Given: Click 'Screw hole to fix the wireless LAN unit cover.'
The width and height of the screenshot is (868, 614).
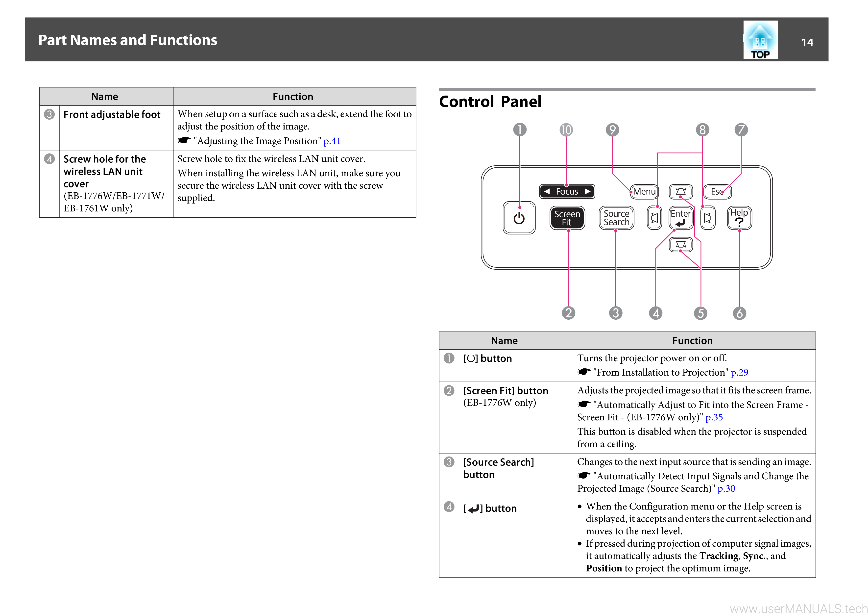Looking at the screenshot, I should tap(271, 158).
